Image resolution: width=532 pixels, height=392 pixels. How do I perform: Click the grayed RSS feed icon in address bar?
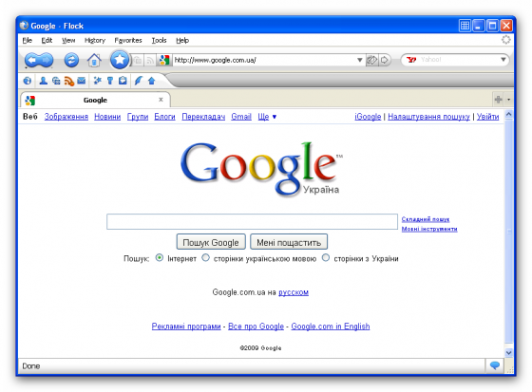150,61
